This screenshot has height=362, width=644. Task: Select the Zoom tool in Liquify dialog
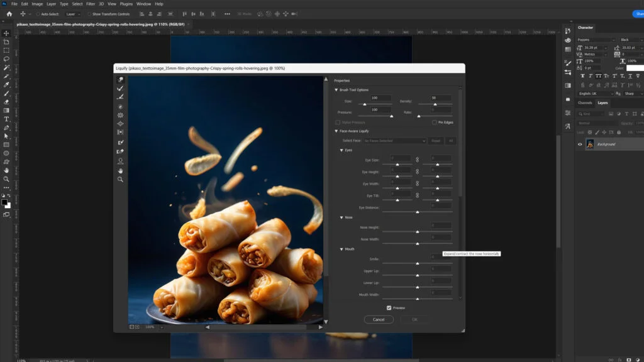[x=120, y=179]
